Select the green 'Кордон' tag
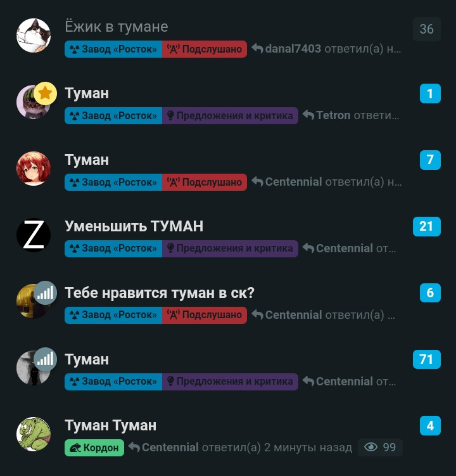 [94, 447]
